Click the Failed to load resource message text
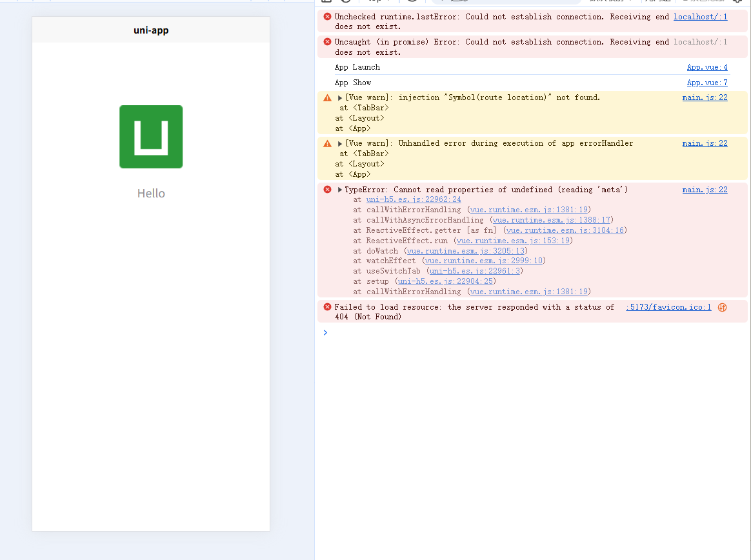Image resolution: width=751 pixels, height=560 pixels. click(x=474, y=312)
